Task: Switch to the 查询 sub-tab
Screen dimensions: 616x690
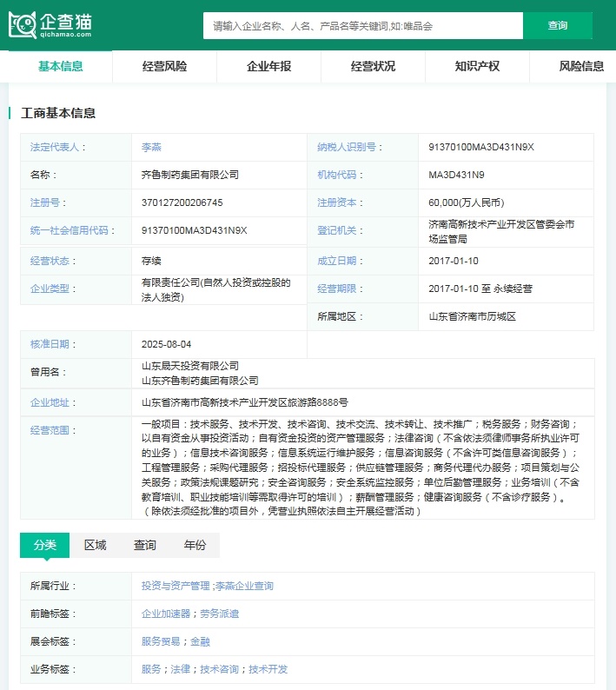Action: coord(145,545)
